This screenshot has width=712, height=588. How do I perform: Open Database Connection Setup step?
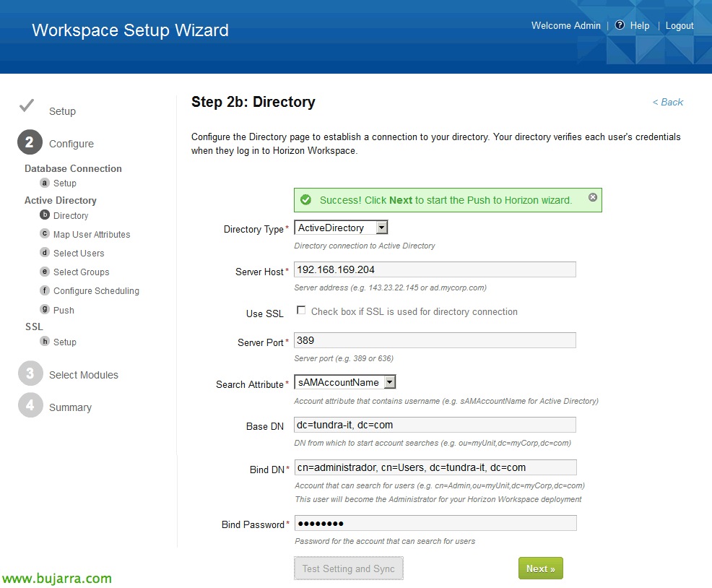(65, 183)
